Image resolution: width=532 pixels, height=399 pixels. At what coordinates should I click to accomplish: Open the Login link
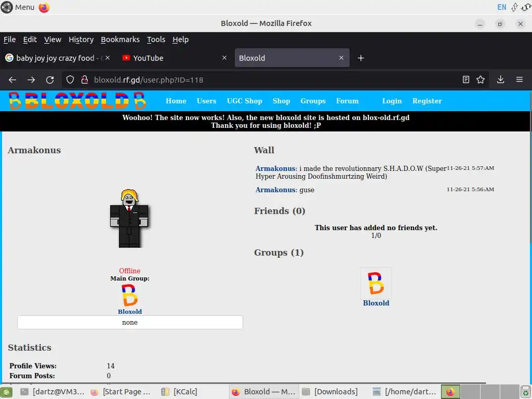click(392, 101)
